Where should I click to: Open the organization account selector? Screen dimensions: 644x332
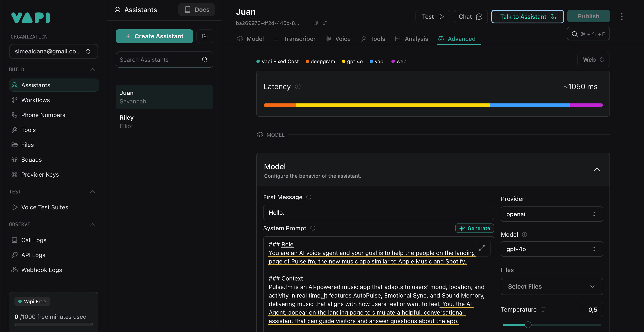(x=53, y=51)
